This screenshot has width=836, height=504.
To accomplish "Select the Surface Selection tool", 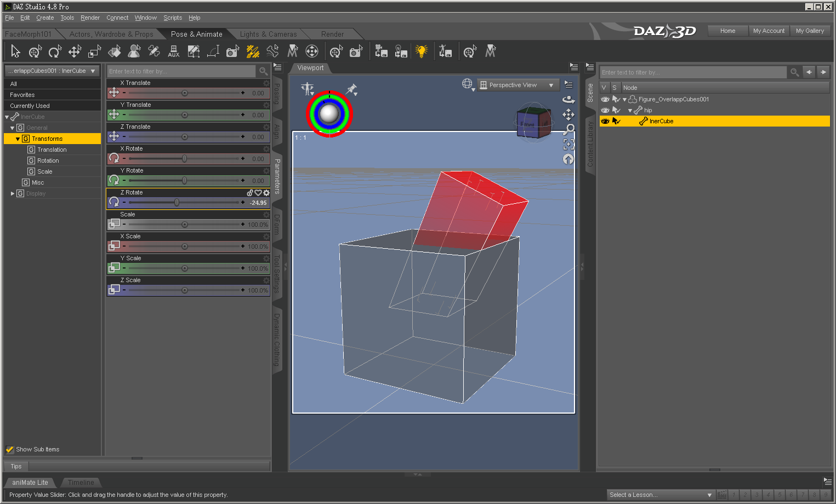I will [x=115, y=51].
